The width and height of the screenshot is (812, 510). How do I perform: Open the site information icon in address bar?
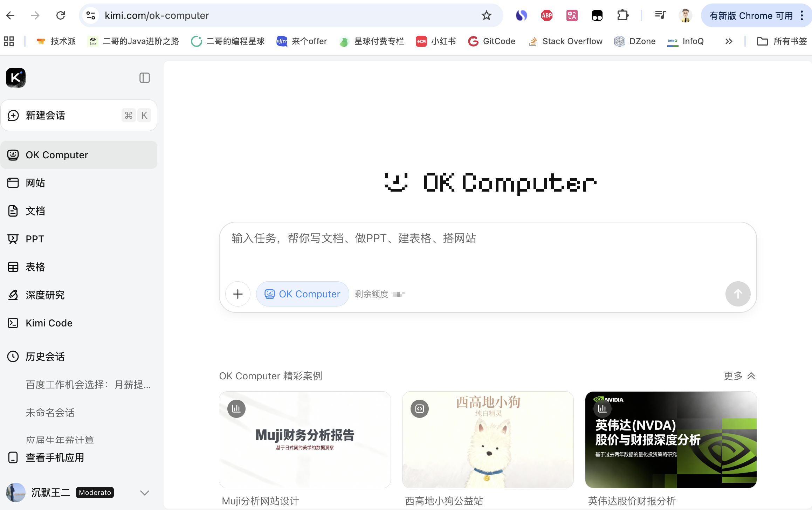click(x=91, y=15)
